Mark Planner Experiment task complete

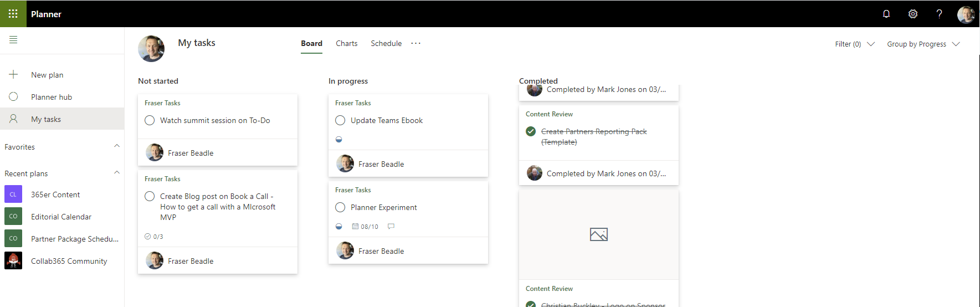(340, 207)
